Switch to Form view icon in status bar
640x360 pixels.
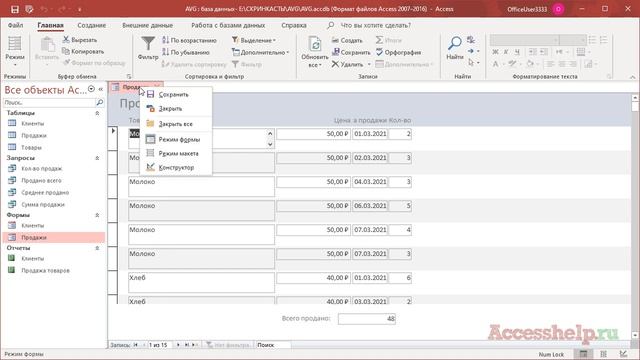584,354
